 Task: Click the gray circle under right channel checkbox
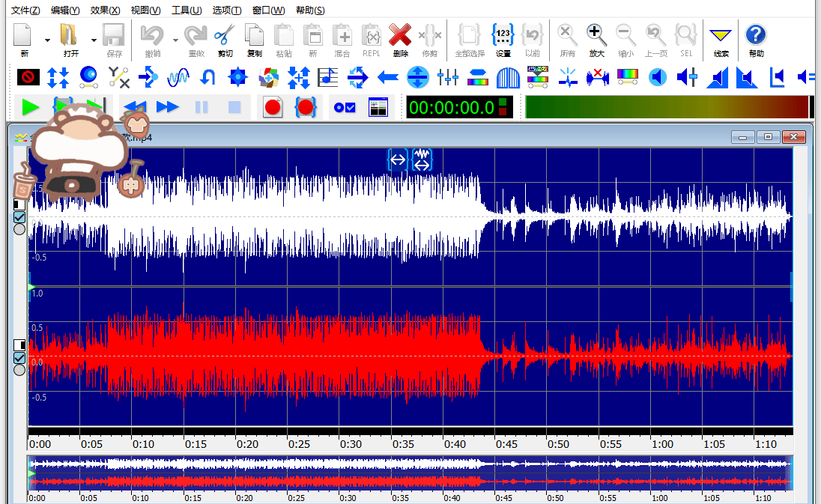point(19,370)
